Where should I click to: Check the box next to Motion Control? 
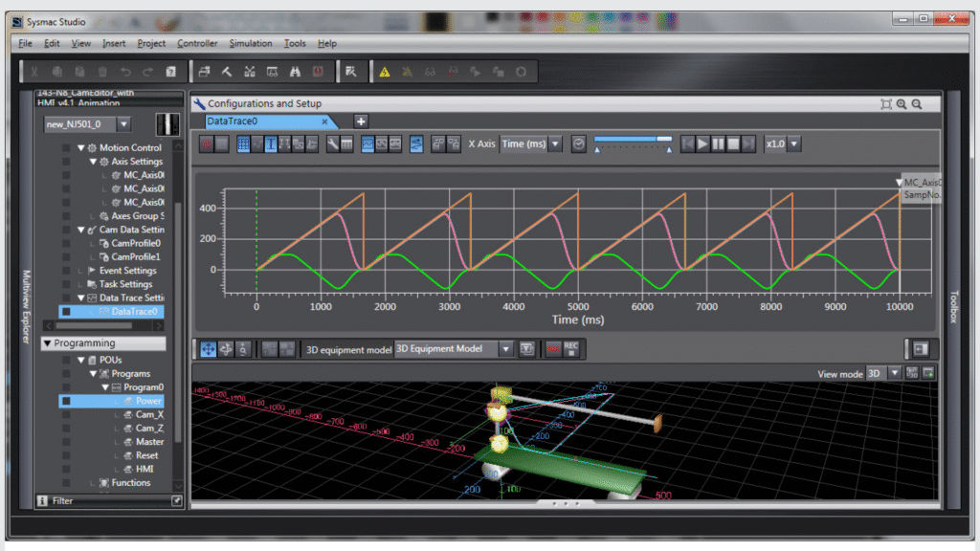pyautogui.click(x=66, y=148)
